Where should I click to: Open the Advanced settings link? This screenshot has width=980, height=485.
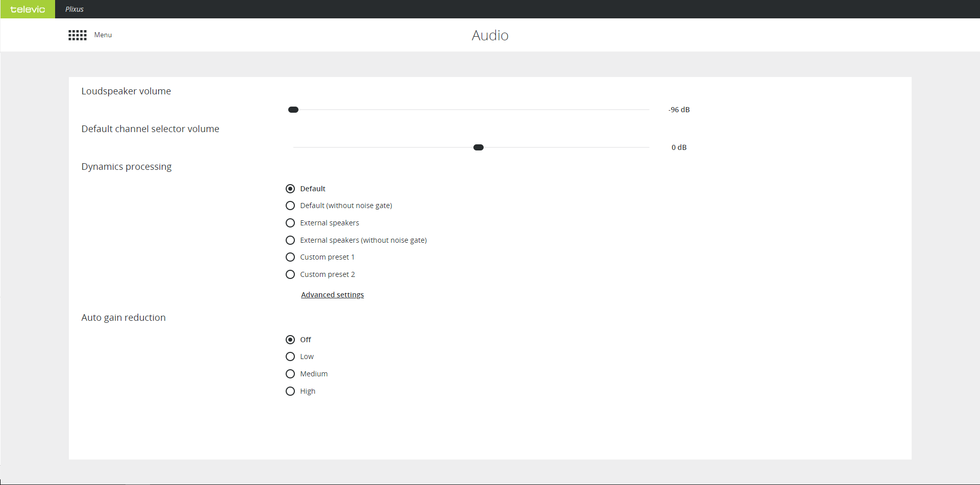pos(333,295)
